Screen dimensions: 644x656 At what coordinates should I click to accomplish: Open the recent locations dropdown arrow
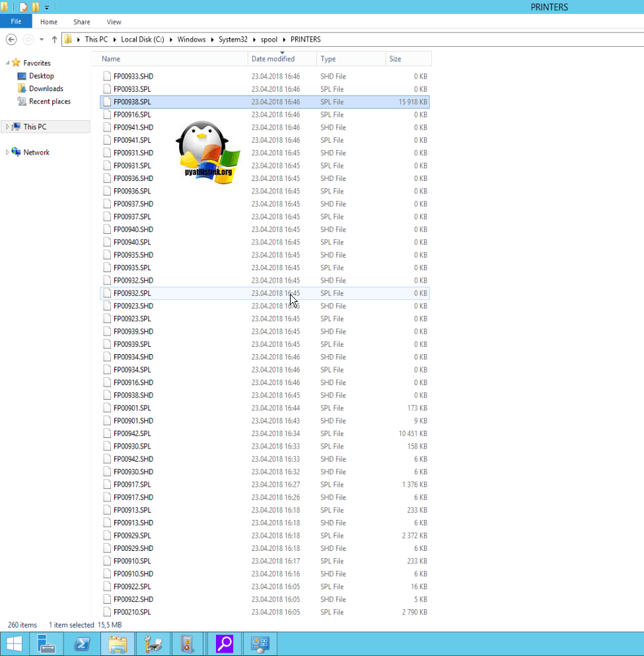click(42, 40)
